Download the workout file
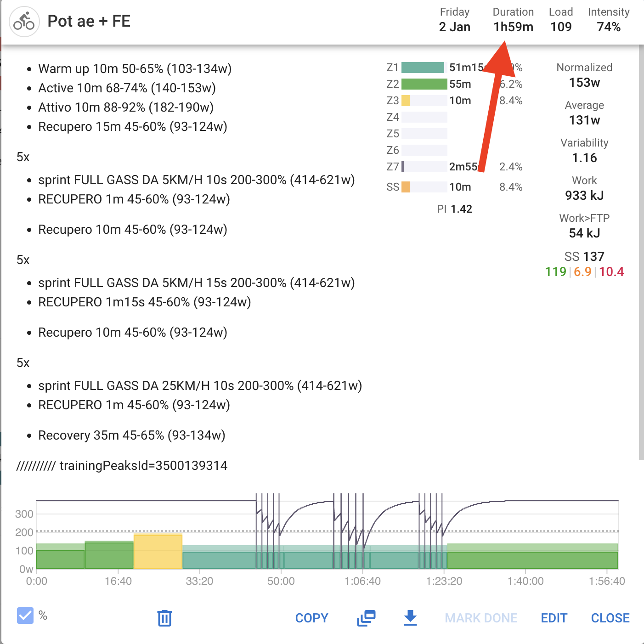 click(x=410, y=618)
